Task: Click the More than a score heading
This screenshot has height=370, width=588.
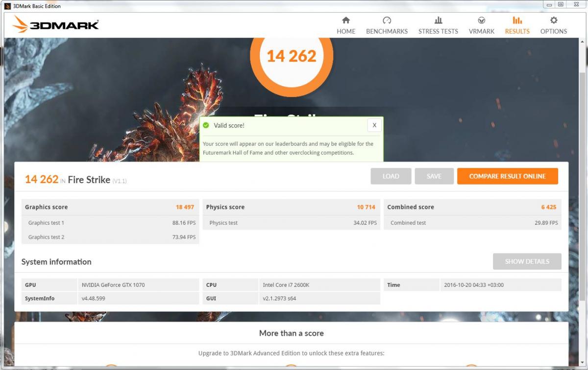Action: (292, 333)
